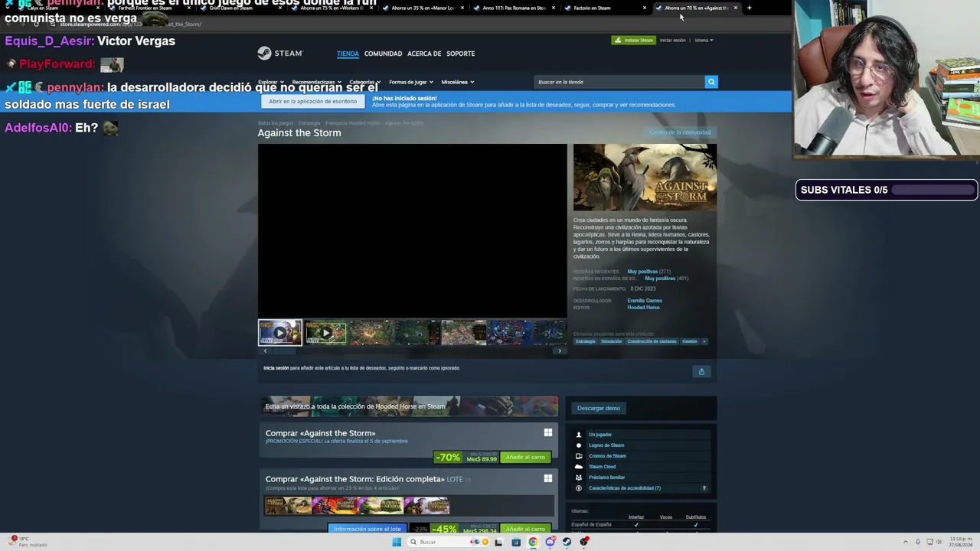The image size is (980, 551).
Task: Click the Windows platform icon on the Edición completa box
Action: [x=548, y=478]
